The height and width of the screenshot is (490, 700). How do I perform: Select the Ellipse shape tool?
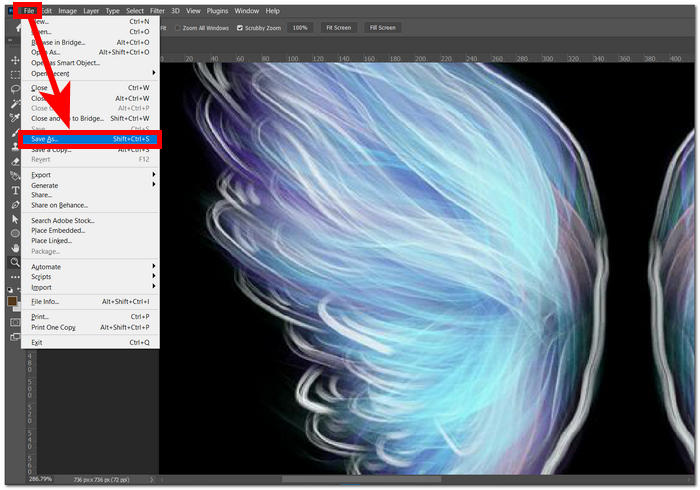pos(15,232)
